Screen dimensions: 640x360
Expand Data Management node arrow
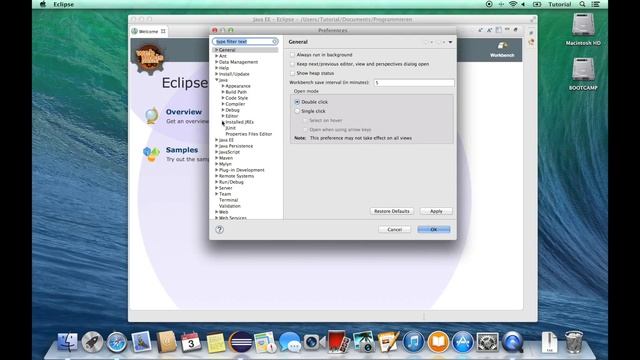click(217, 62)
